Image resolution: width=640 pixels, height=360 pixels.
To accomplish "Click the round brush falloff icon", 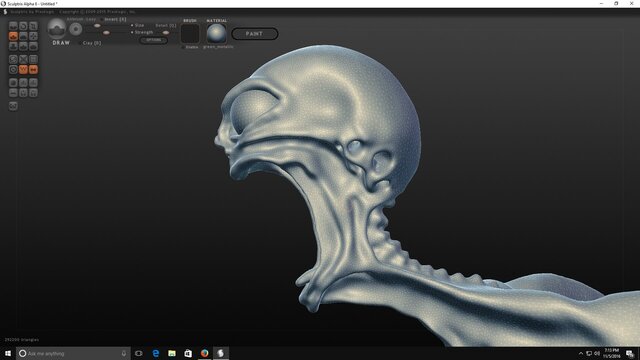I will tap(76, 29).
